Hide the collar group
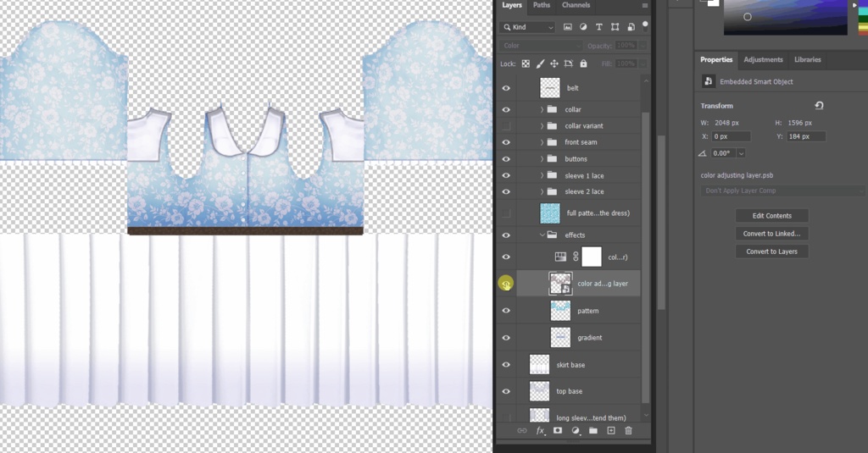Screen dimensions: 868x453 [506, 109]
